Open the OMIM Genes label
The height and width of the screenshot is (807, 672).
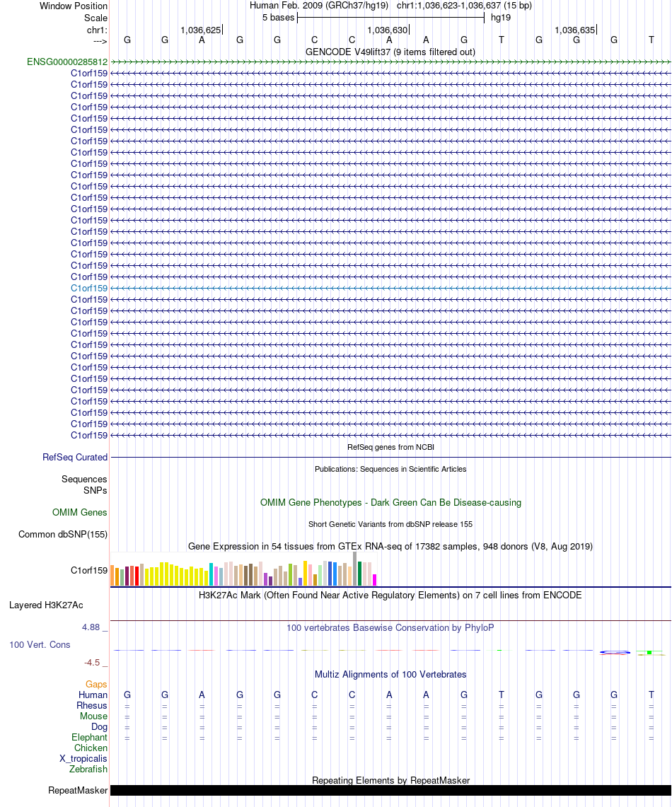80,512
